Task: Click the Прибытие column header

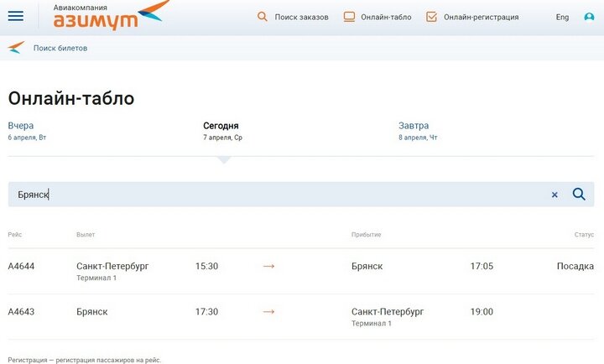Action: point(366,235)
